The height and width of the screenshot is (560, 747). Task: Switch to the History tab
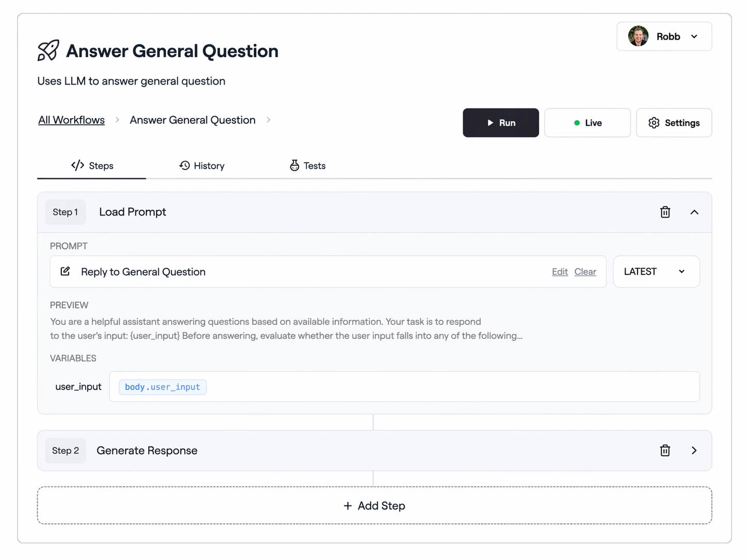202,166
